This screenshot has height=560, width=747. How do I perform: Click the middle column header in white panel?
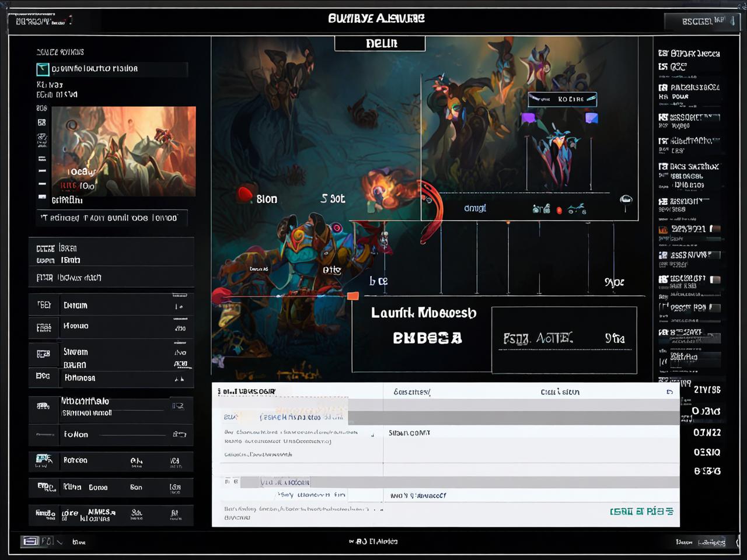(x=412, y=392)
